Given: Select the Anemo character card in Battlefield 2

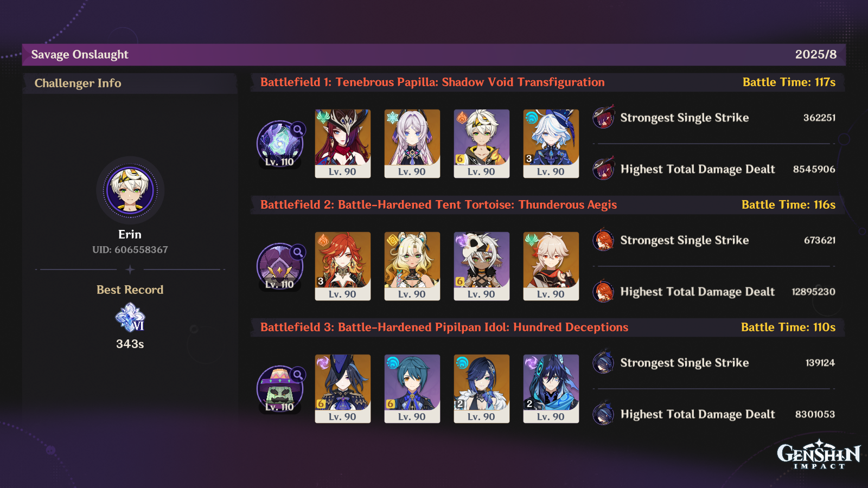Looking at the screenshot, I should [x=551, y=266].
